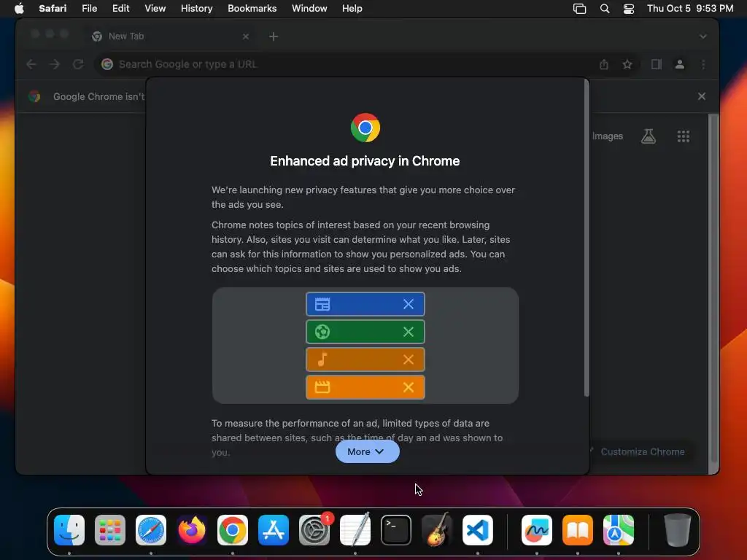Open Google Chrome from the Dock
Viewport: 747px width, 560px height.
click(233, 530)
